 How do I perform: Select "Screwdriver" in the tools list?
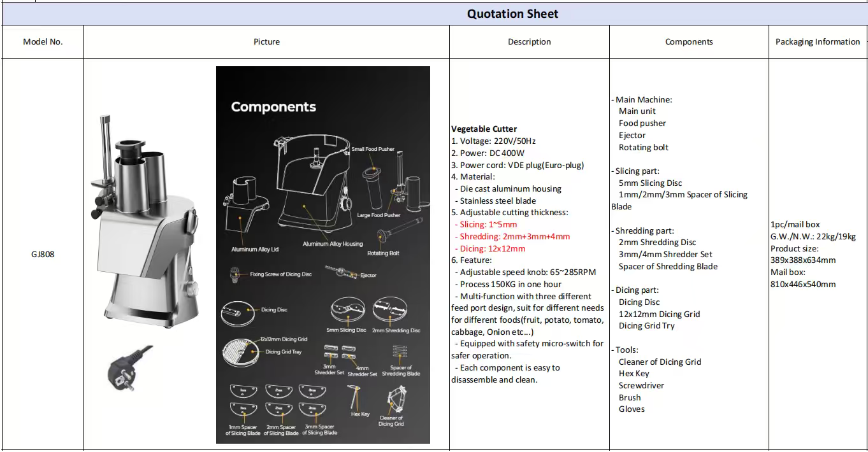click(x=641, y=386)
